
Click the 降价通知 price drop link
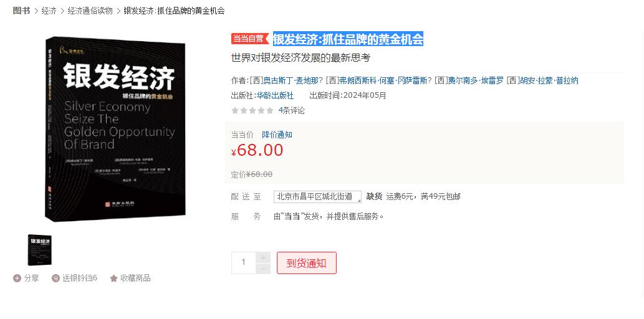point(277,135)
